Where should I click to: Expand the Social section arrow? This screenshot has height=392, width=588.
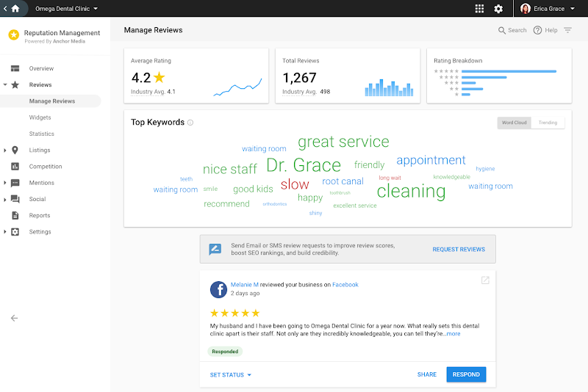point(5,199)
